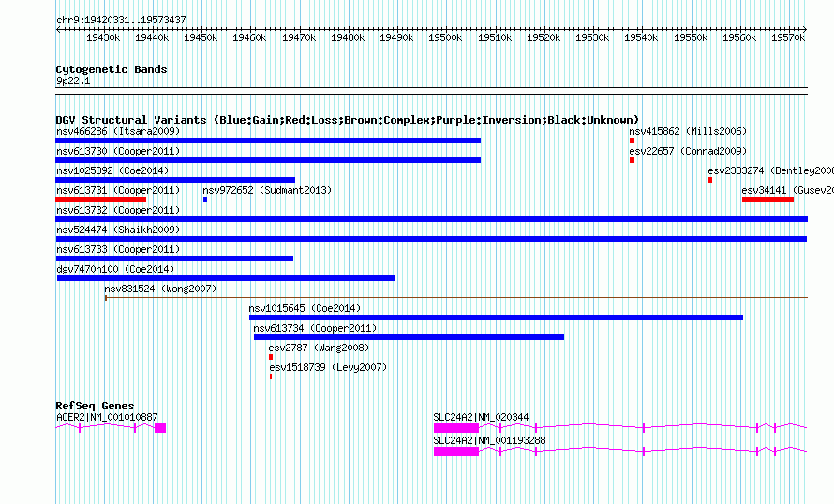Open the ACER2|NM_001010887 gene label
The height and width of the screenshot is (504, 834).
point(107,417)
